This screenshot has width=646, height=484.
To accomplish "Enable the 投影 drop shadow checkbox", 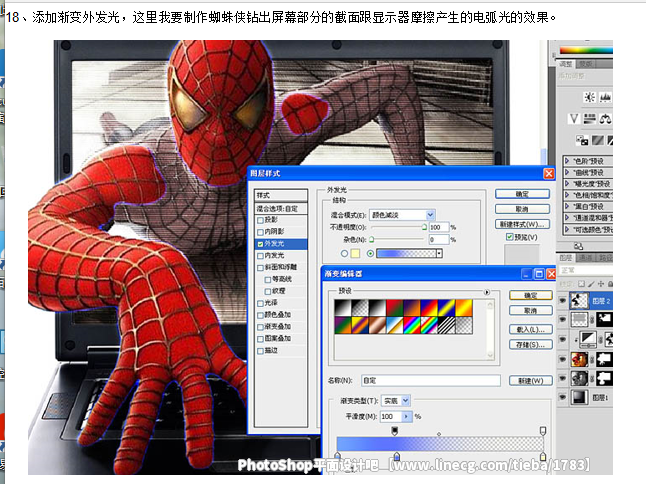I will 260,220.
